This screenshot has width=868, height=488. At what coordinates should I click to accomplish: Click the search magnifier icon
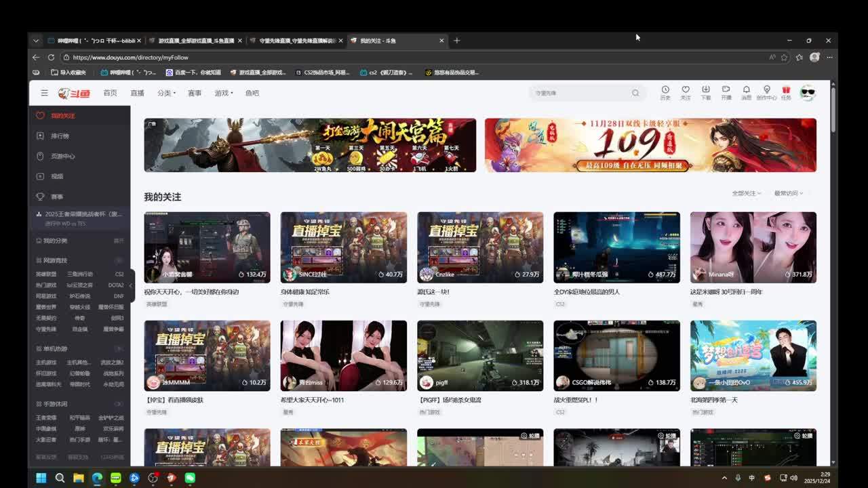[x=635, y=93]
